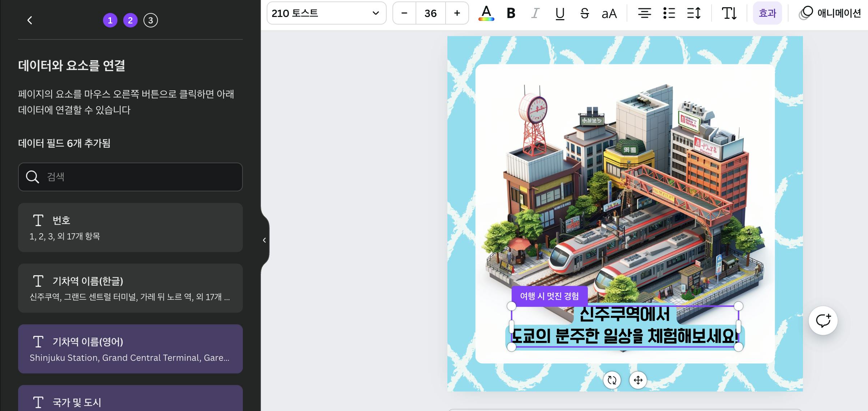Open the 애니메이션 animation options

pos(830,13)
